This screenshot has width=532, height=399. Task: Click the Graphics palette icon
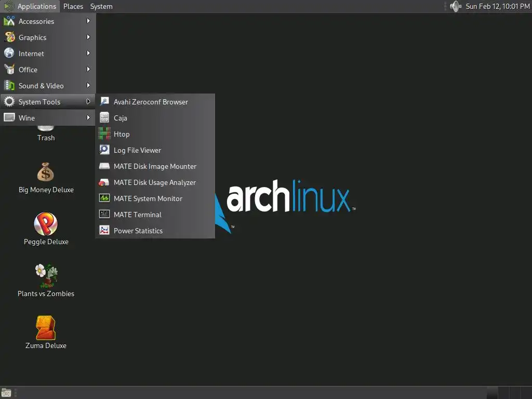[9, 37]
